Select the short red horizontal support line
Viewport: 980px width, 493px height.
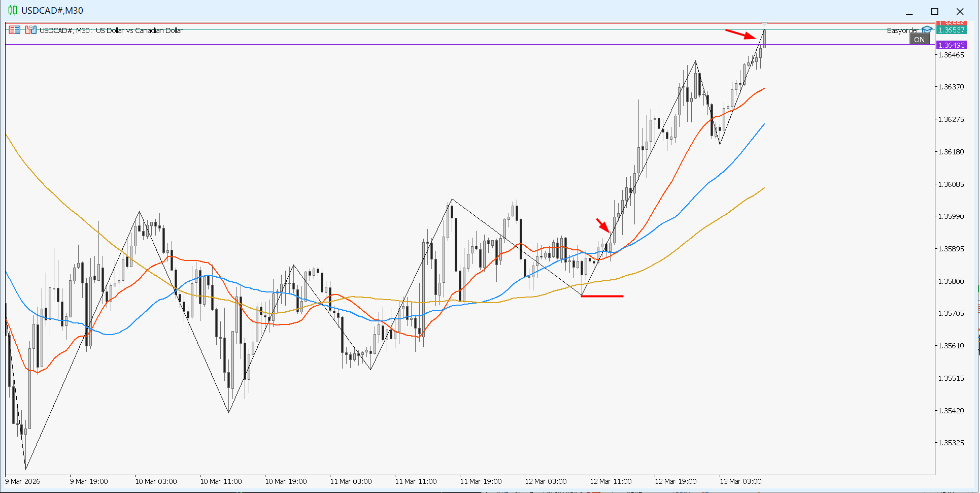coord(602,295)
